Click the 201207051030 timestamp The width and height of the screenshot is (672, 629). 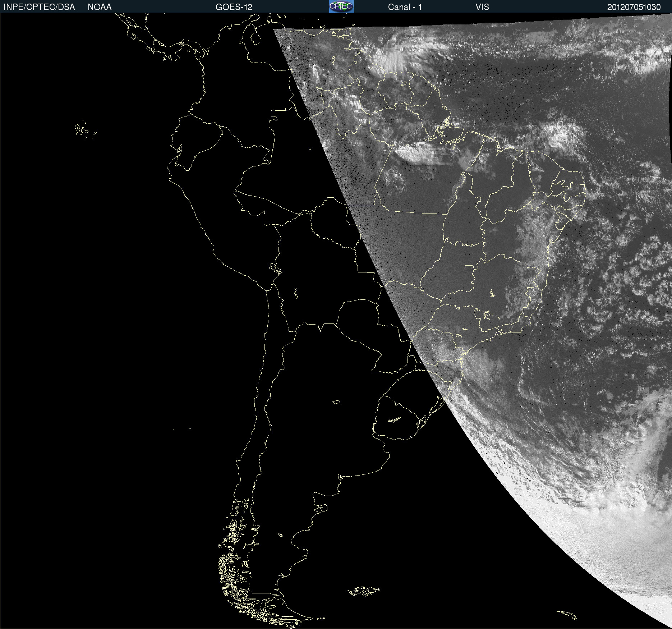click(634, 7)
